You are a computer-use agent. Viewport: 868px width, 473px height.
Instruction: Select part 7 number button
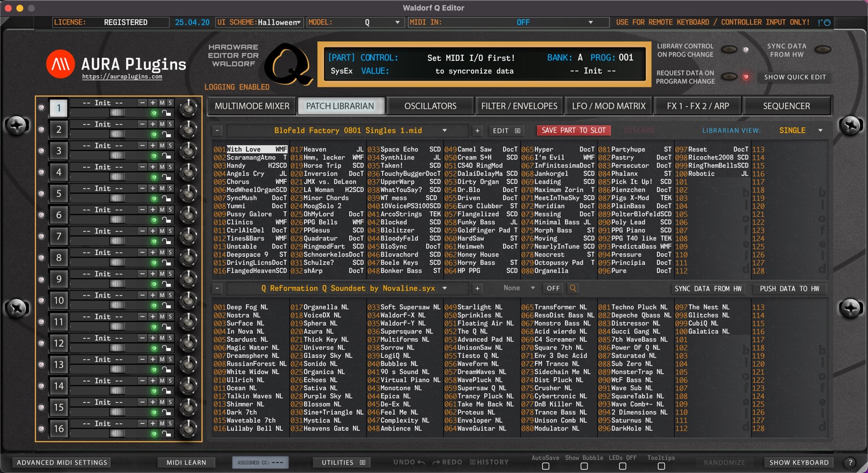point(58,236)
